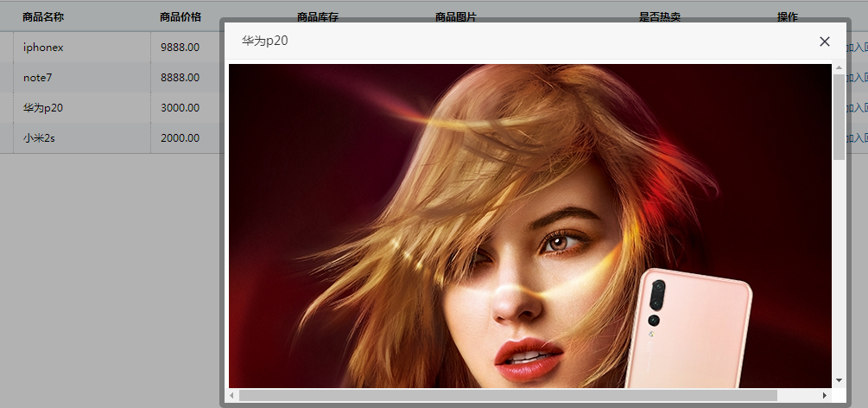This screenshot has width=868, height=408.
Task: Select the iphonex row name
Action: (x=43, y=48)
